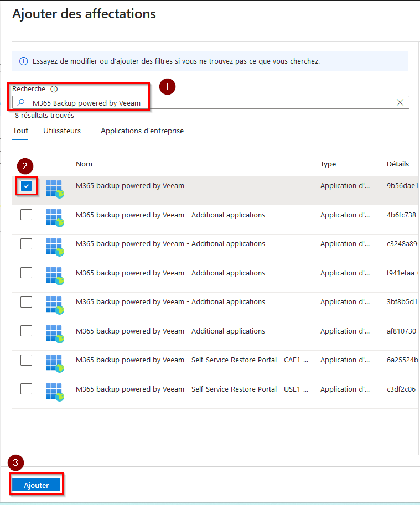Click the details value 6a25524b
Screen dimensions: 420x505
point(402,360)
